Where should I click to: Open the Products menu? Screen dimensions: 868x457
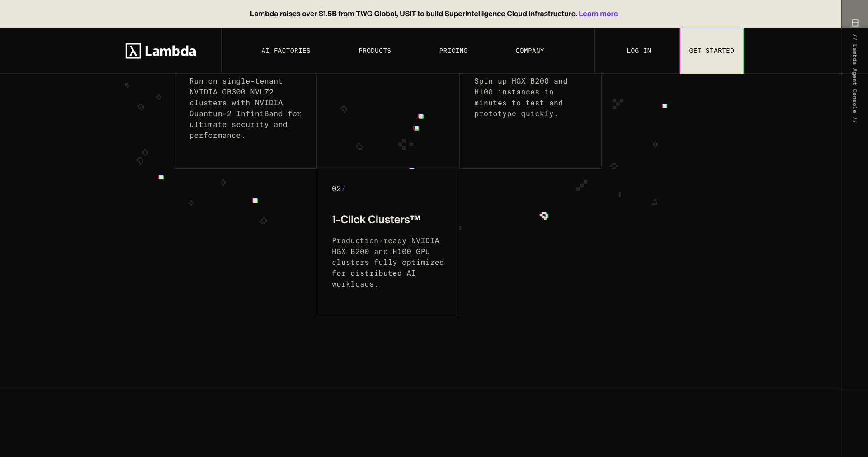pyautogui.click(x=375, y=51)
